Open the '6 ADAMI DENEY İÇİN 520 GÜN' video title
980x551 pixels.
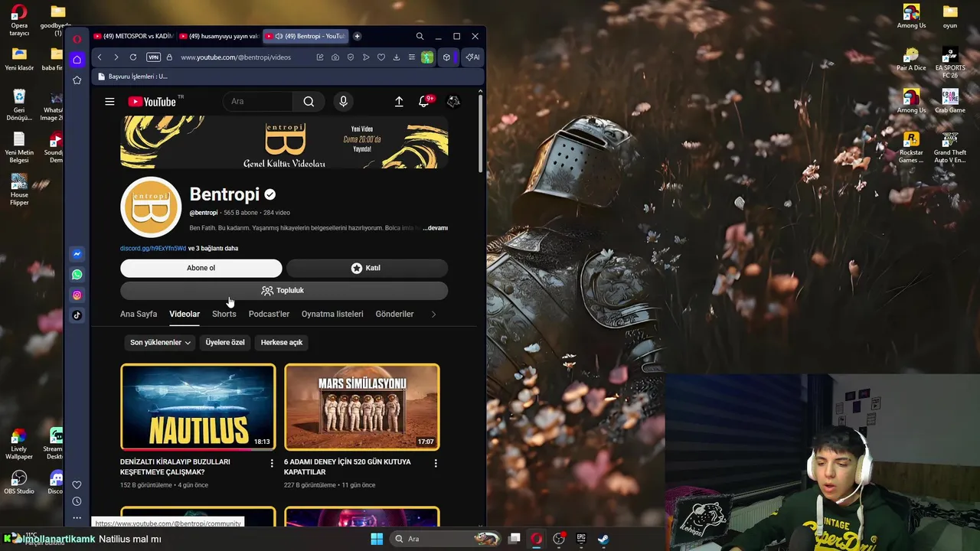(348, 467)
